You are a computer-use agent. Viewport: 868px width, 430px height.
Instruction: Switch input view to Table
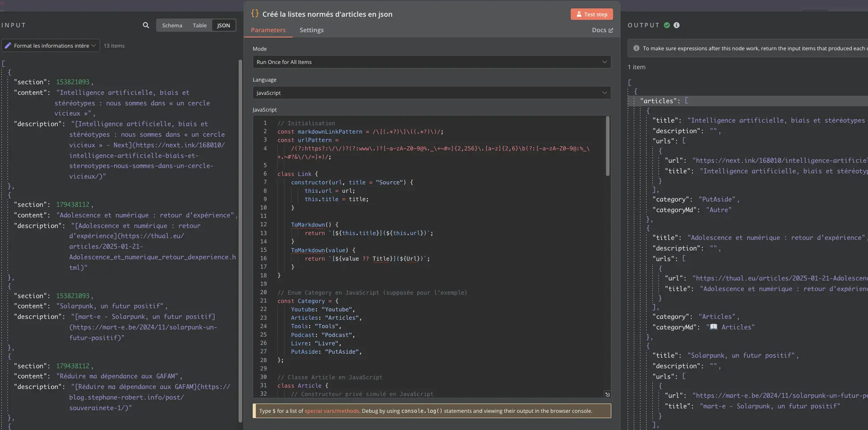pos(199,25)
